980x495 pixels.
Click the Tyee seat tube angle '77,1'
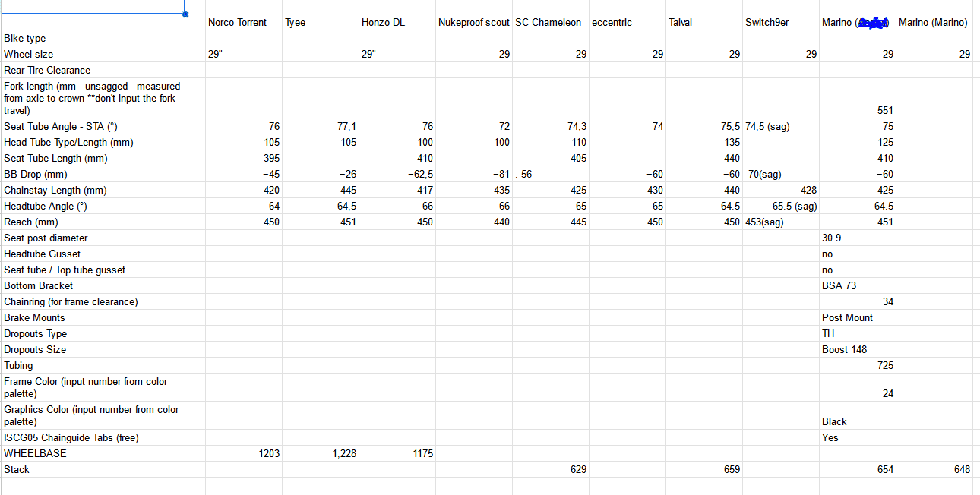click(321, 127)
